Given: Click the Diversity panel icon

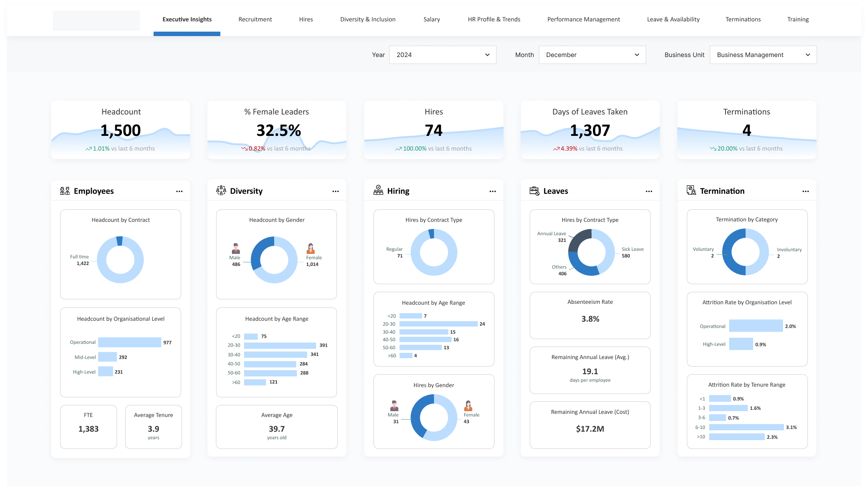Looking at the screenshot, I should click(x=221, y=191).
